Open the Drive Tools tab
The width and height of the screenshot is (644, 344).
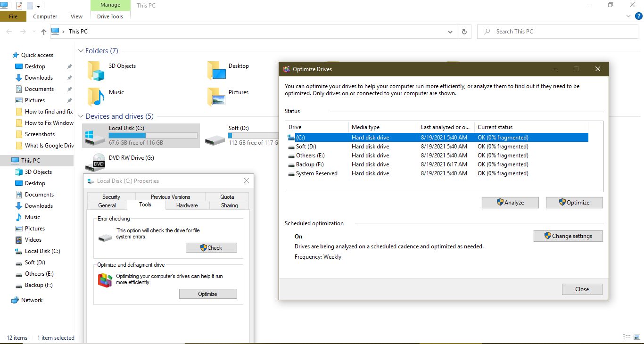pos(110,16)
